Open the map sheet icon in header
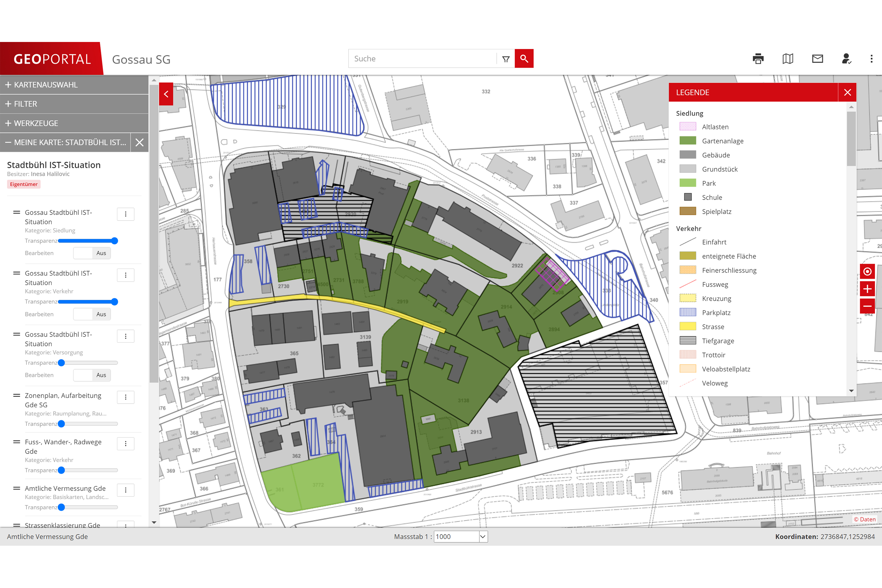 [x=788, y=59]
